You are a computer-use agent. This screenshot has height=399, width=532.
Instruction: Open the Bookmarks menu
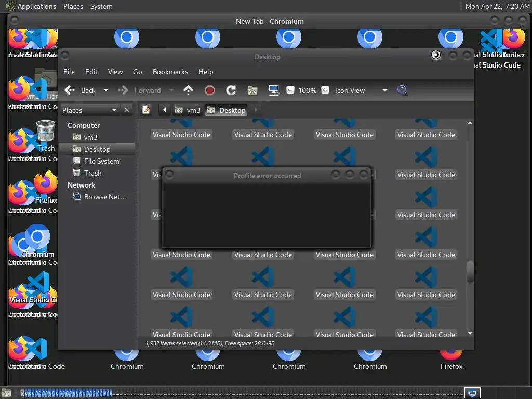[170, 72]
